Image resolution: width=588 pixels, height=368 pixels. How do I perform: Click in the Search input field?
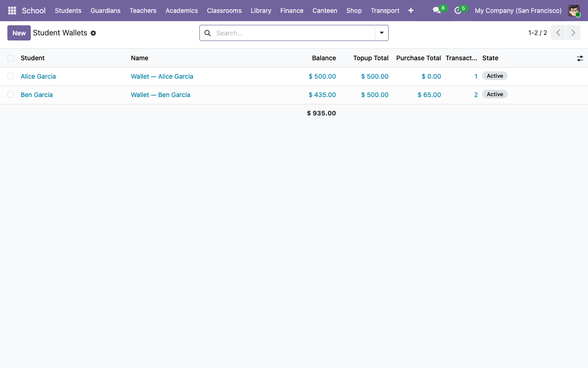pos(294,33)
